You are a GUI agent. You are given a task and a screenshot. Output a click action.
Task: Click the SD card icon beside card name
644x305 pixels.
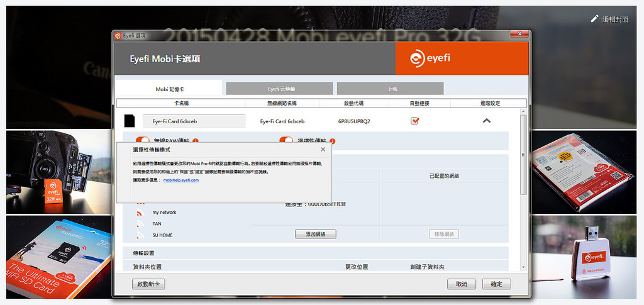pos(130,121)
